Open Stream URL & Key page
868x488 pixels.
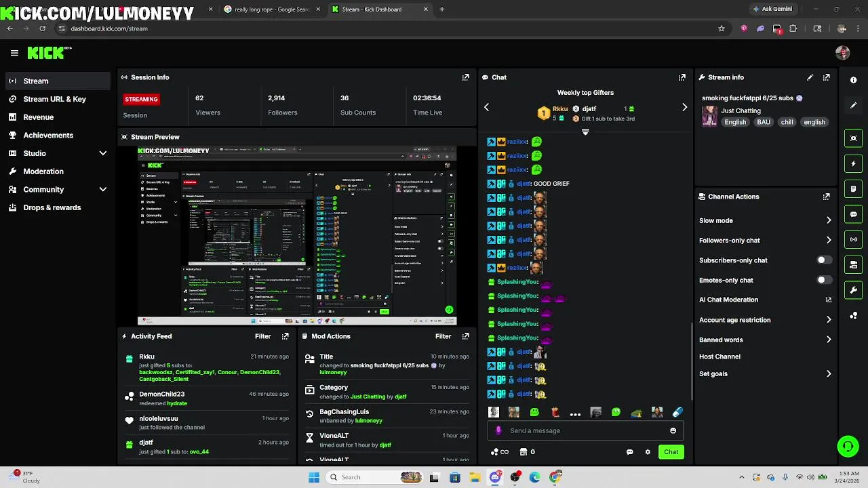(54, 99)
